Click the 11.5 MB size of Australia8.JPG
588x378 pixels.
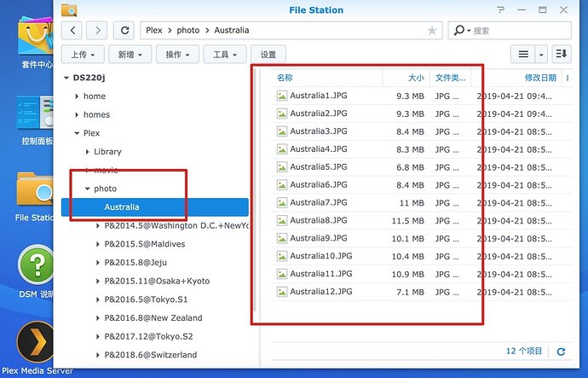407,221
